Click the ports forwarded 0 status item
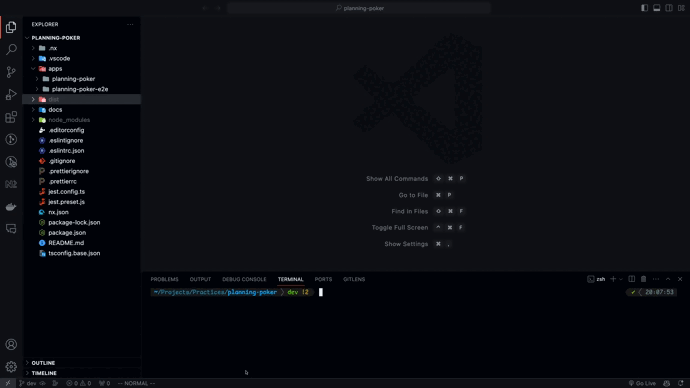The height and width of the screenshot is (388, 690). point(104,383)
